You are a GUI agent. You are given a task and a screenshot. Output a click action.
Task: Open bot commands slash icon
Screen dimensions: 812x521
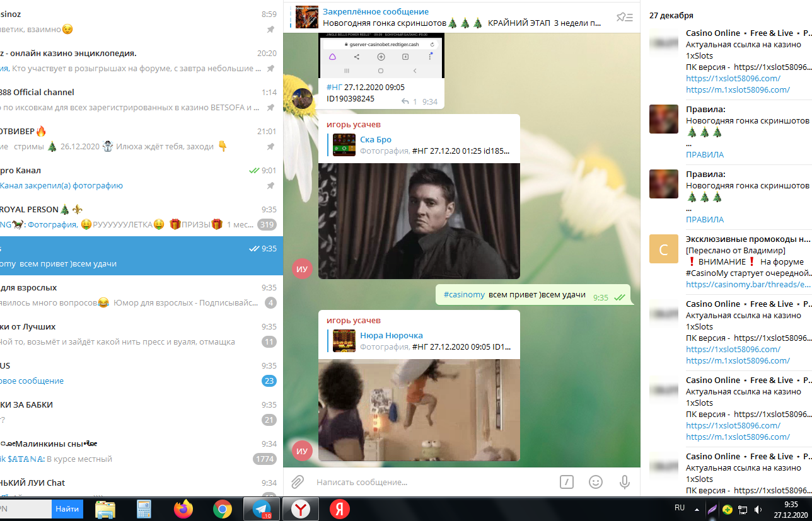566,482
